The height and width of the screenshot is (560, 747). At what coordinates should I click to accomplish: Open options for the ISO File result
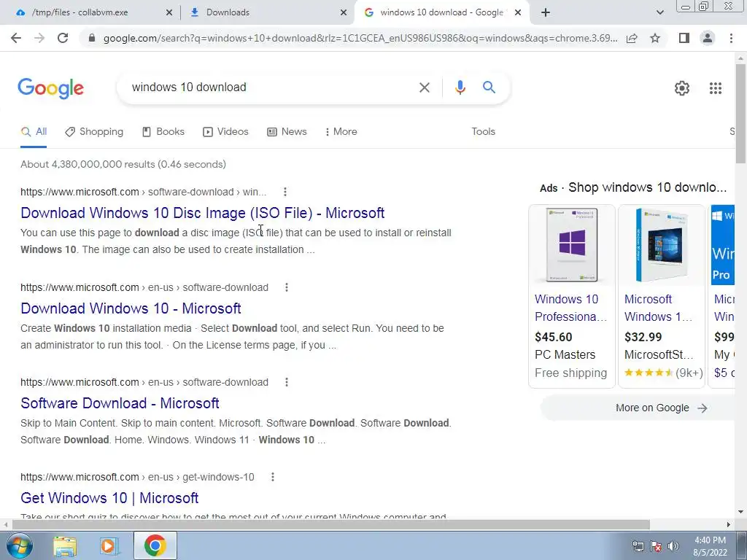pos(285,192)
